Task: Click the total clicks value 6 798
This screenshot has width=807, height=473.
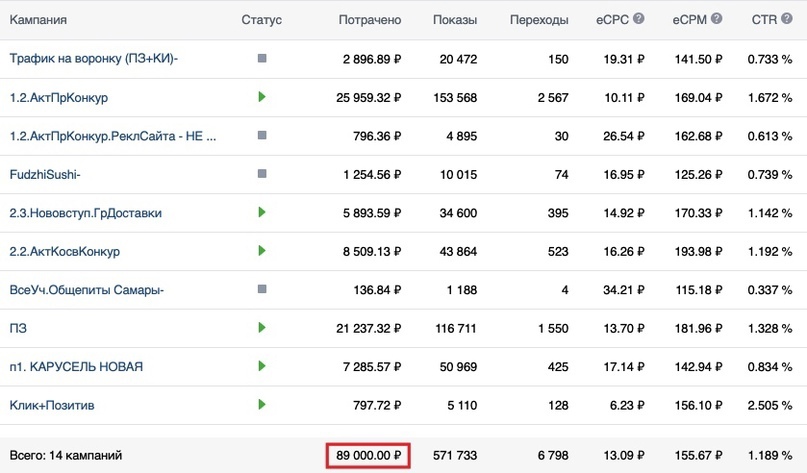Action: 553,456
